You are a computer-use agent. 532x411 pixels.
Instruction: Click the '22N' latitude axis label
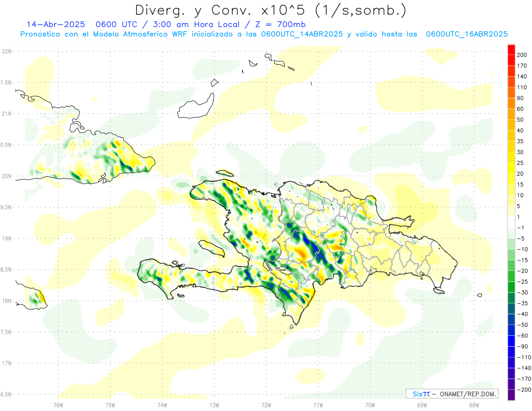click(x=7, y=51)
